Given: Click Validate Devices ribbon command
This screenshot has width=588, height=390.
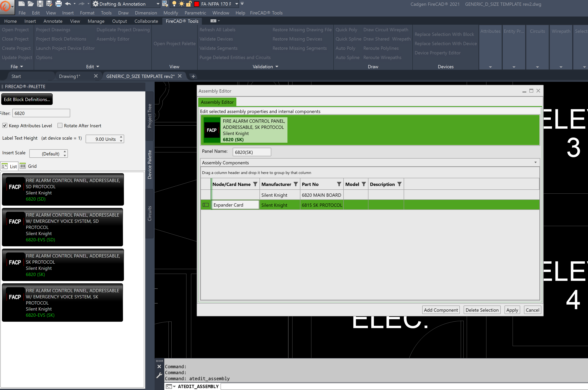Looking at the screenshot, I should click(216, 39).
